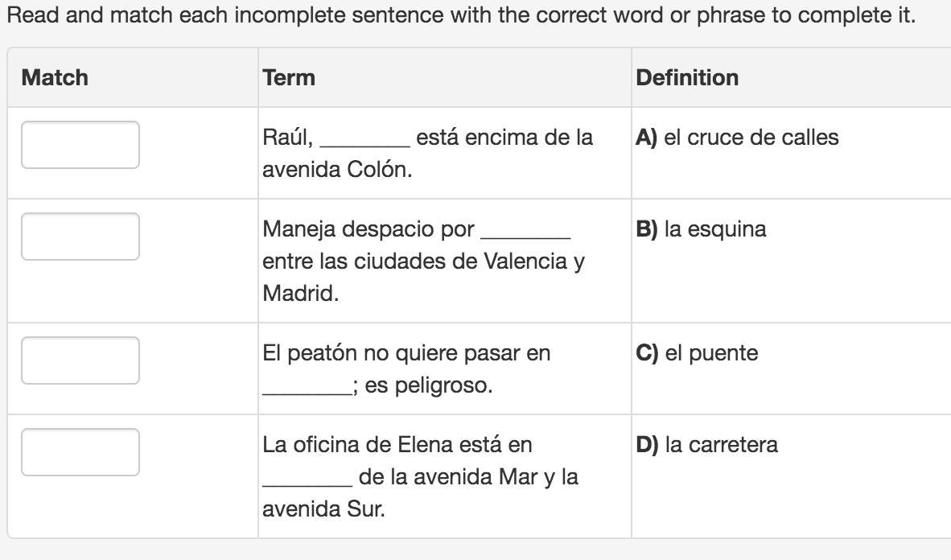951x560 pixels.
Task: Click the bold C) option label
Action: (x=647, y=353)
